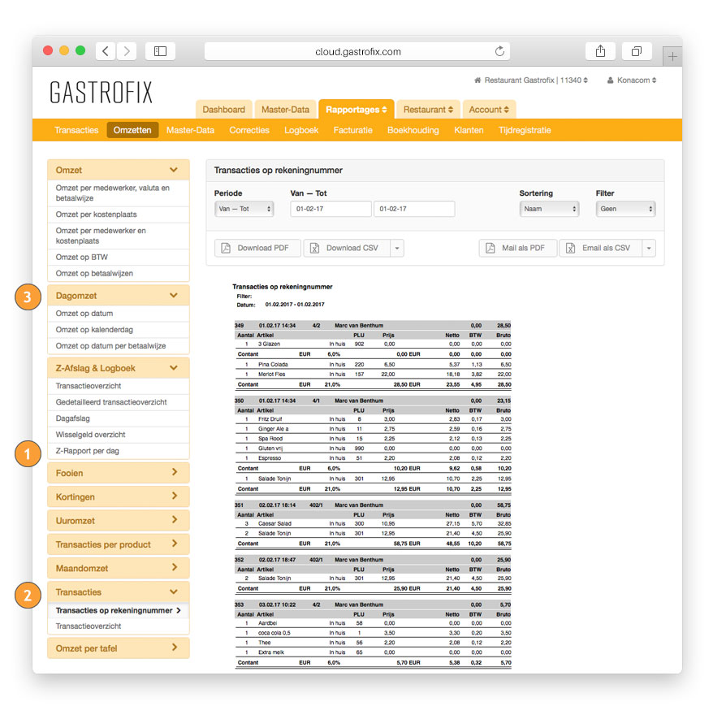The image size is (713, 728).
Task: Click the browser reload icon in address bar
Action: click(499, 51)
